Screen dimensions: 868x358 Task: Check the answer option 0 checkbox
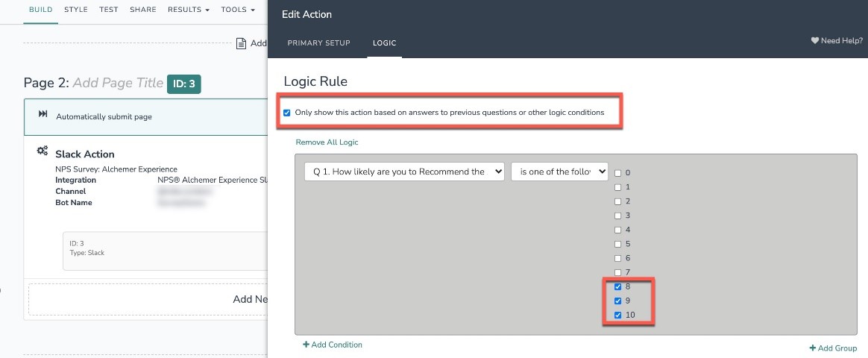(x=617, y=173)
